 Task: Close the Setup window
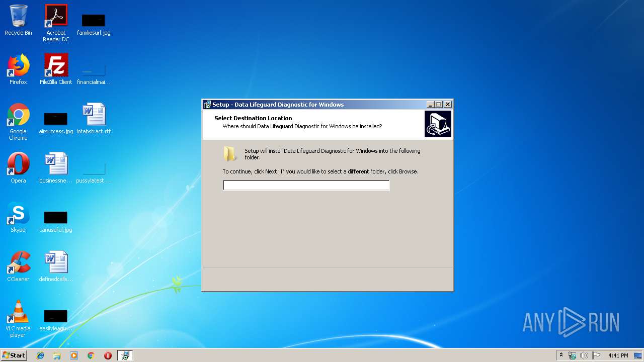[x=448, y=105]
